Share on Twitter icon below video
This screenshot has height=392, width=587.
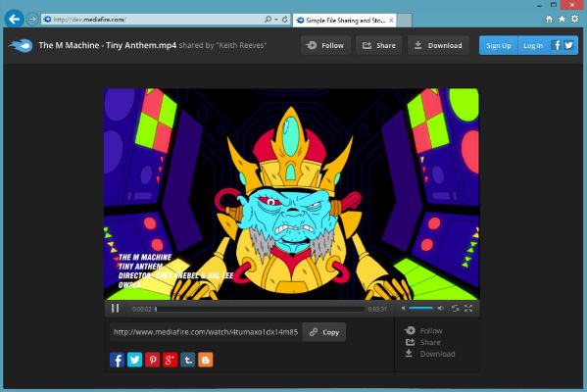tap(134, 360)
